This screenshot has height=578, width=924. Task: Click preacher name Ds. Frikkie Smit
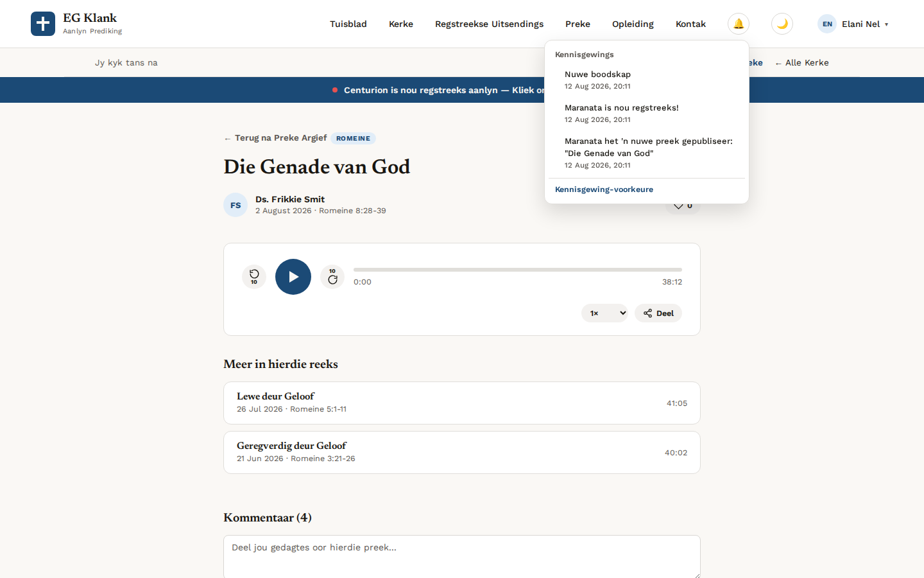click(x=290, y=199)
